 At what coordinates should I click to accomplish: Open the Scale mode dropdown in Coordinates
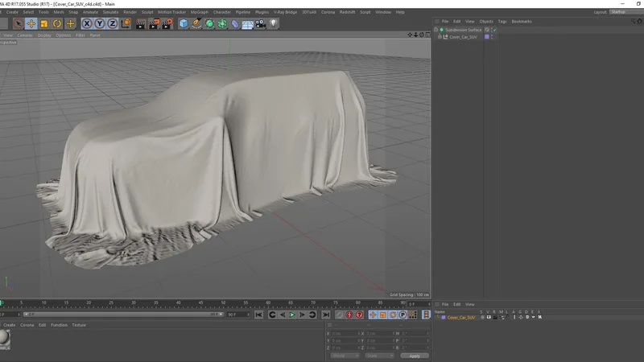[379, 356]
